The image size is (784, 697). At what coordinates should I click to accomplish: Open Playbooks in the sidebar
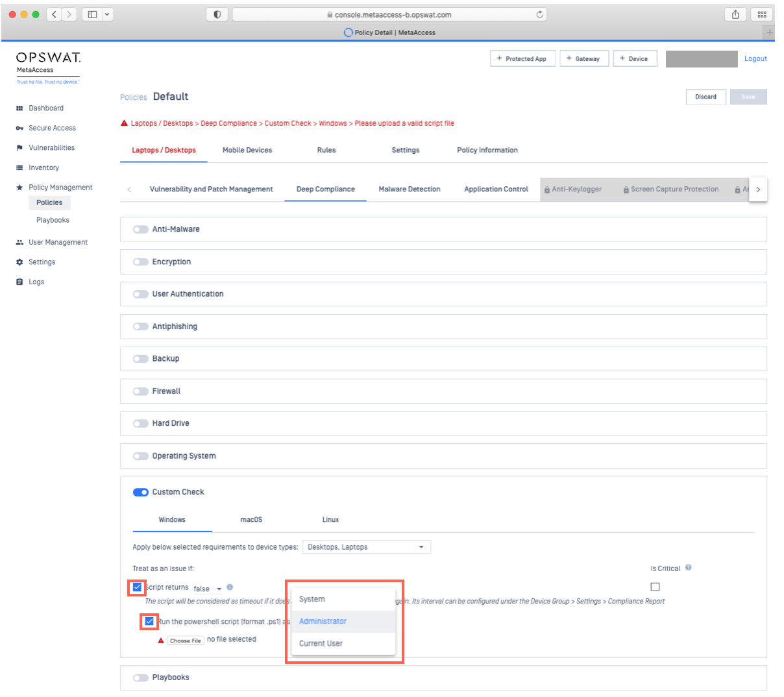coord(53,221)
